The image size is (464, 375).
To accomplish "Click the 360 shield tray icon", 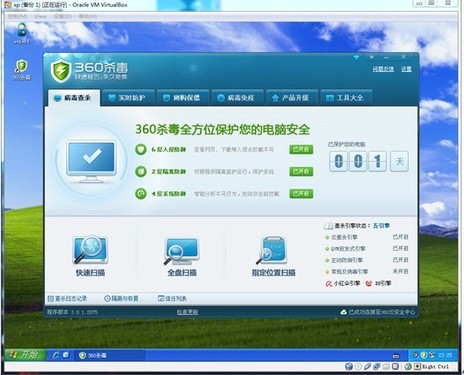I will (424, 355).
